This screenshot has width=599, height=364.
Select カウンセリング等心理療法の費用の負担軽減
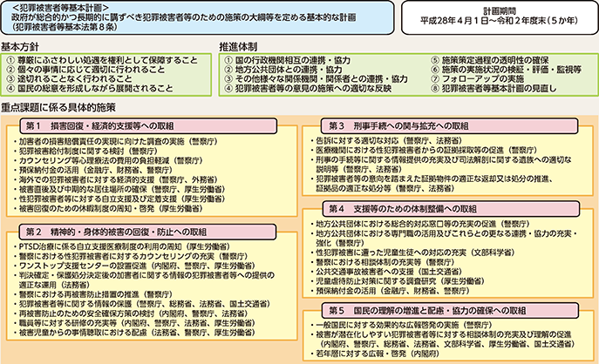click(108, 160)
